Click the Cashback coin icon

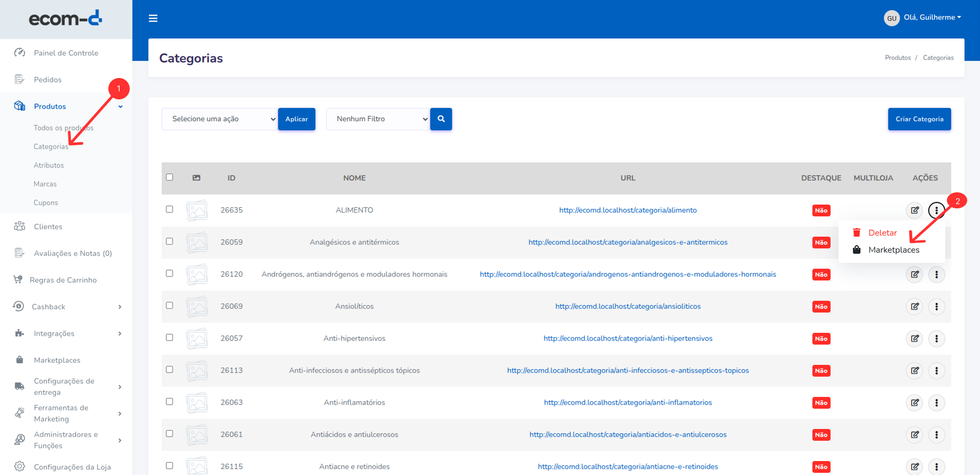point(19,306)
